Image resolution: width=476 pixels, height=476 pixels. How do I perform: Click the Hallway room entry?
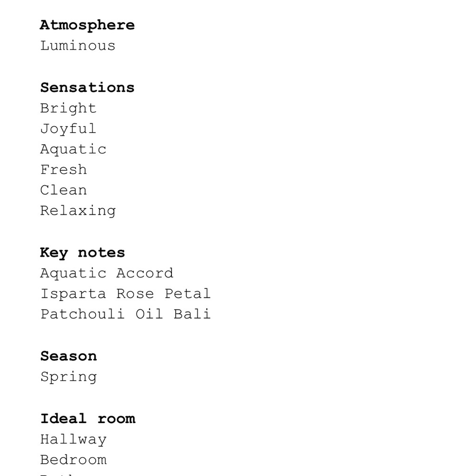73,440
